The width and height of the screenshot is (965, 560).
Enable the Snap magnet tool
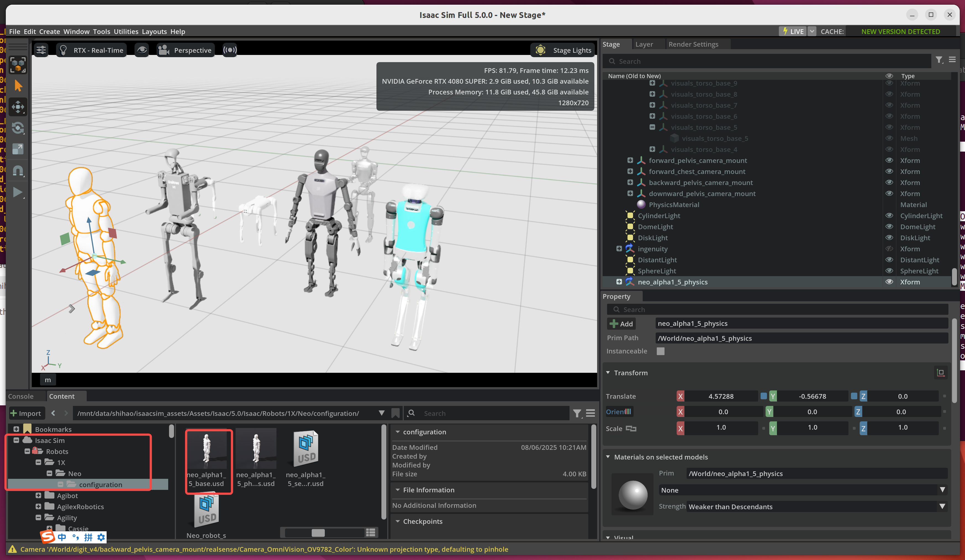tap(18, 171)
